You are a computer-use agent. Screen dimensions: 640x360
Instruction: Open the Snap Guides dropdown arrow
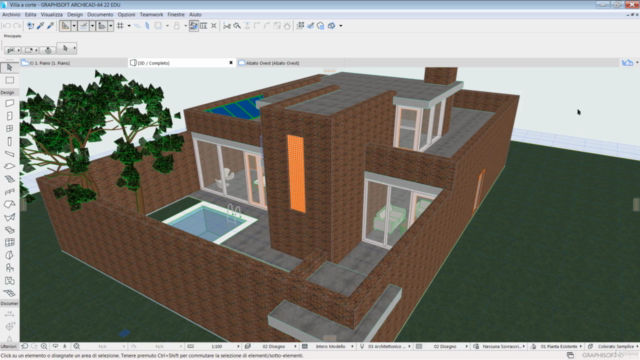[x=92, y=26]
